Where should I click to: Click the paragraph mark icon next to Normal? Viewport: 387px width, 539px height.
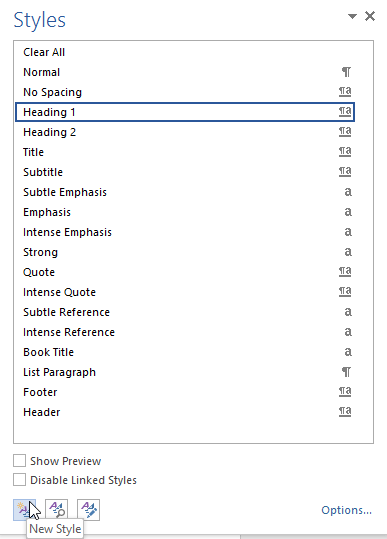346,72
